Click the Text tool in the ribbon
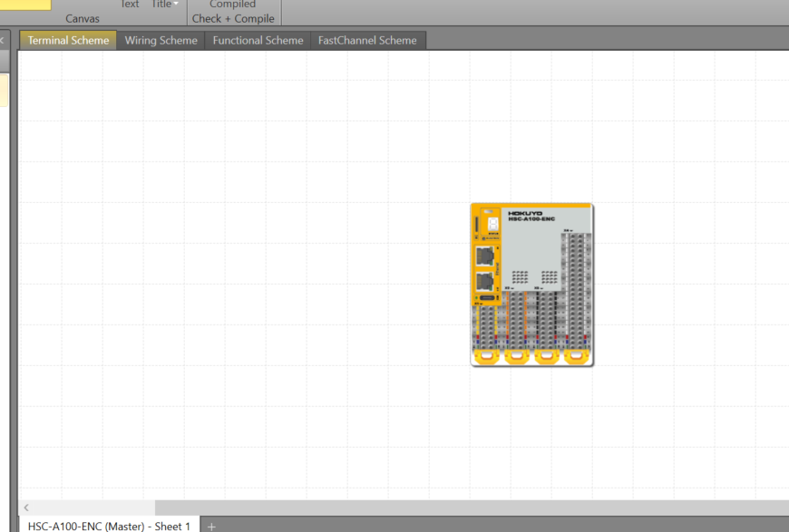The height and width of the screenshot is (532, 789). [130, 4]
